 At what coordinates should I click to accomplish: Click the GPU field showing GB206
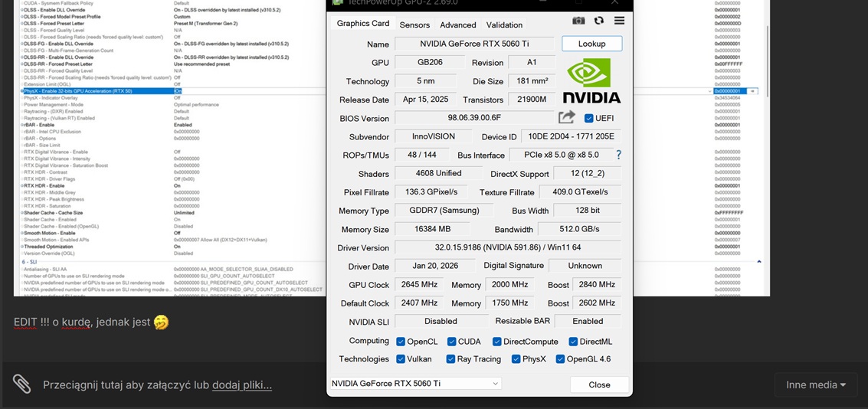[430, 62]
